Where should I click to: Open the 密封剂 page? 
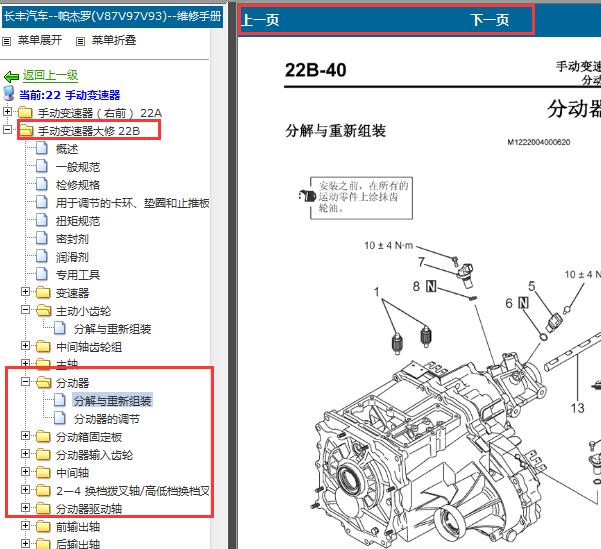click(x=72, y=239)
